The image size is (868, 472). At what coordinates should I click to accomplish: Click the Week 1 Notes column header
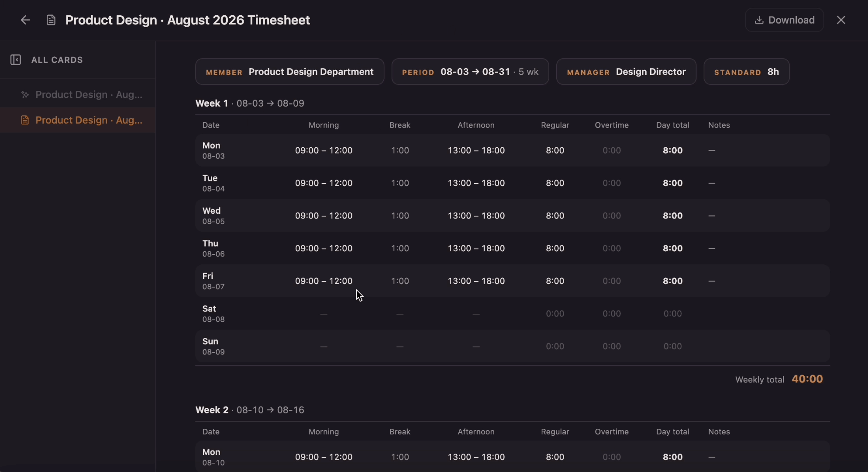point(719,125)
